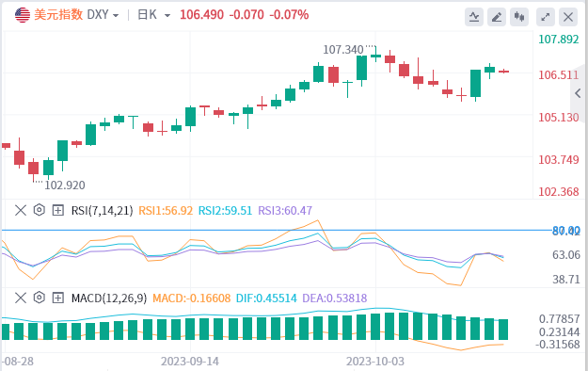Select the MACD:-0.16608 value
The width and height of the screenshot is (588, 371).
point(192,298)
